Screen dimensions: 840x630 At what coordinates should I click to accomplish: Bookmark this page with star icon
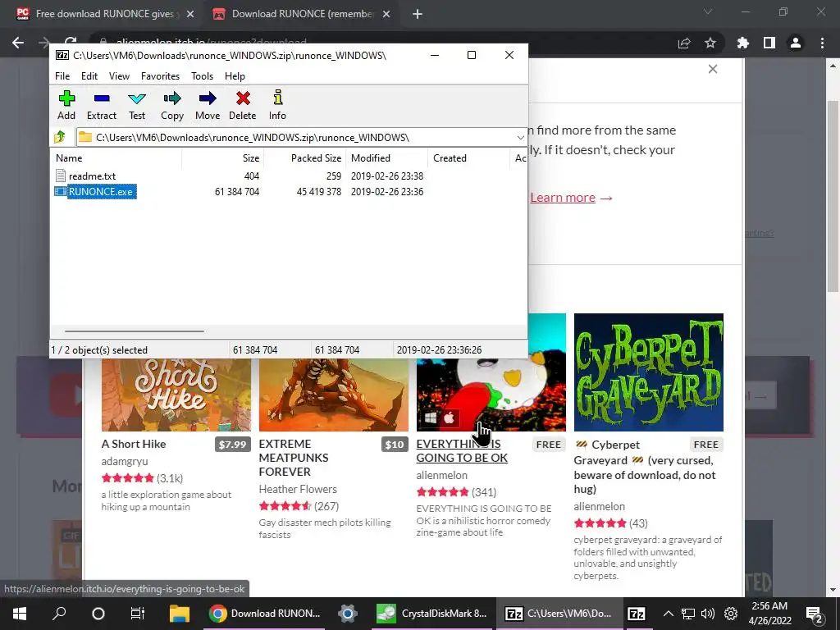710,43
